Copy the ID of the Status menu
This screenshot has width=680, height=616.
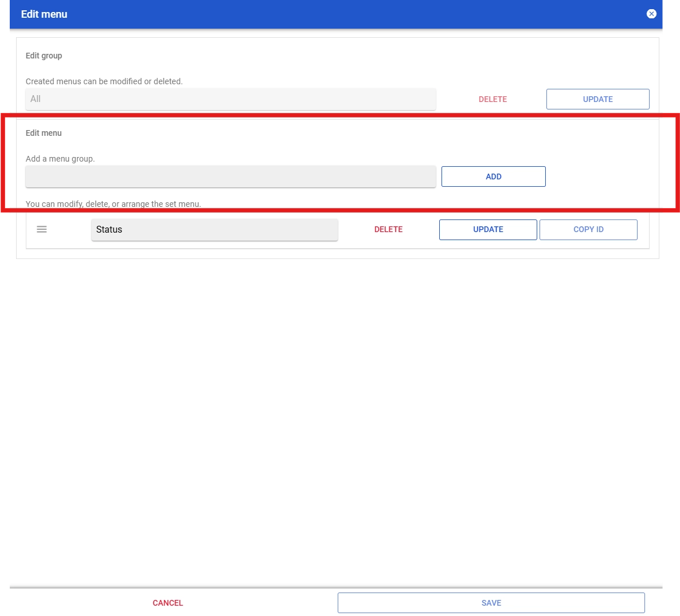point(588,229)
